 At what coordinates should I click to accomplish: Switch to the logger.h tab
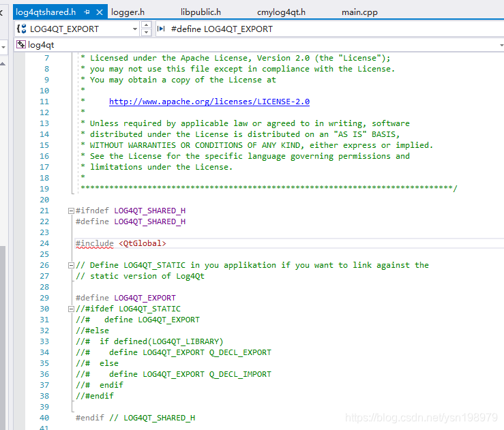(x=128, y=12)
